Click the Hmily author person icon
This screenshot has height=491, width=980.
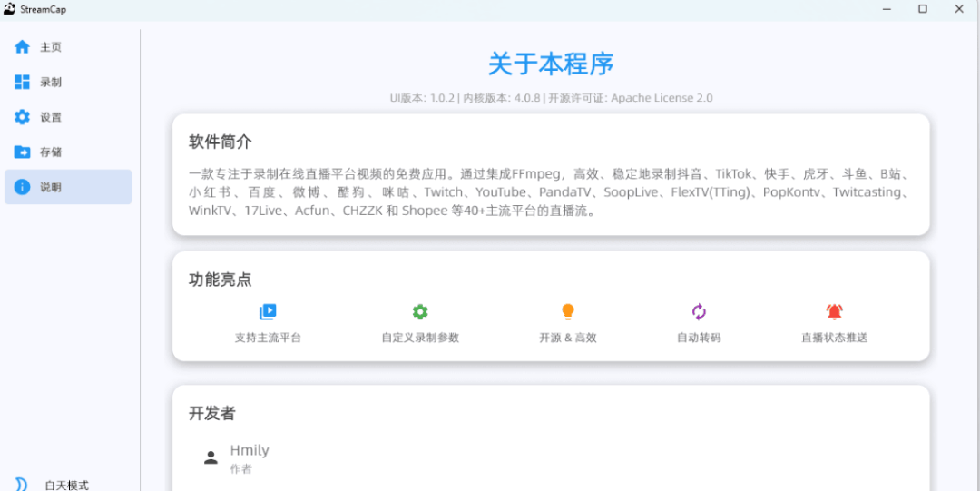point(211,457)
